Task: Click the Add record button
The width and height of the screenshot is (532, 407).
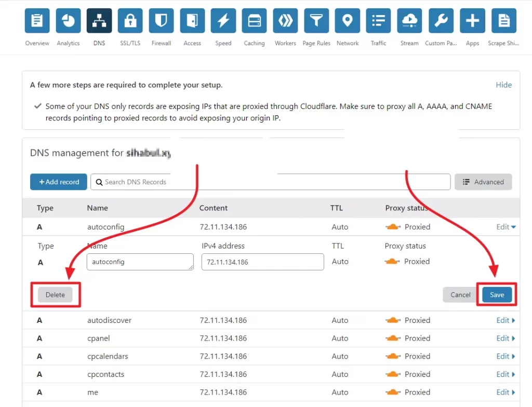Action: click(x=59, y=182)
